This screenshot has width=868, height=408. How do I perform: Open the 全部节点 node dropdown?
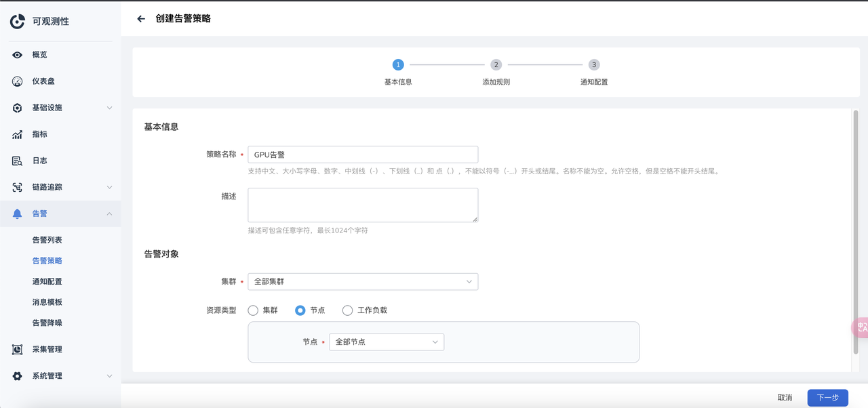click(386, 342)
